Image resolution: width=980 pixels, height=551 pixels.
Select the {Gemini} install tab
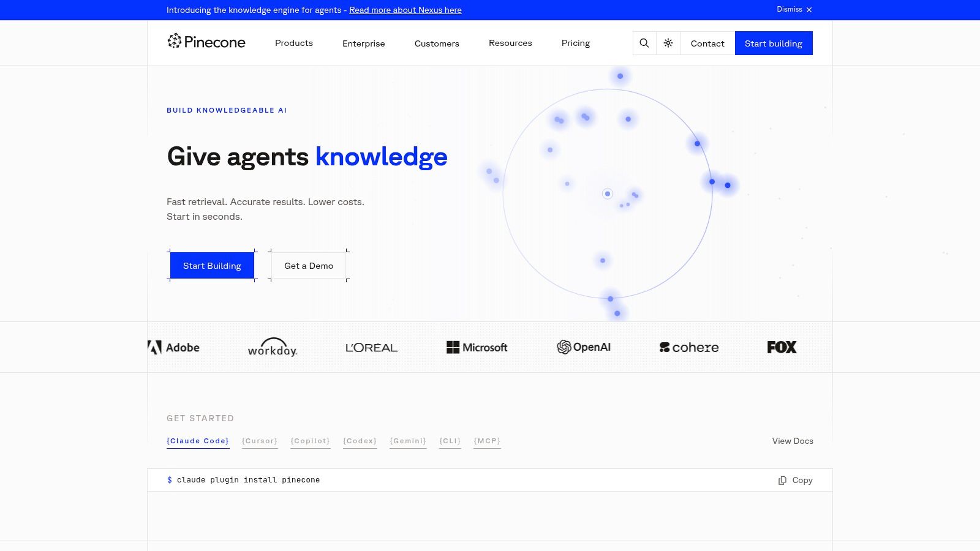click(408, 441)
